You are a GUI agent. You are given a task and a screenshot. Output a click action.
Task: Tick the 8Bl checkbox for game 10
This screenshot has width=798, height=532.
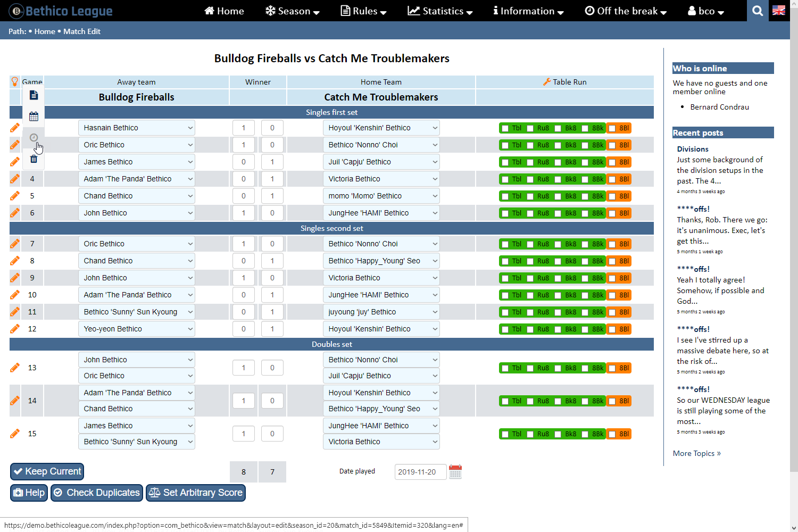tap(612, 295)
